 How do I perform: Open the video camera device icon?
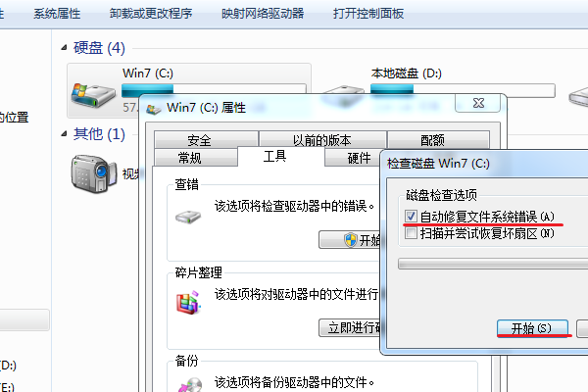tap(94, 173)
